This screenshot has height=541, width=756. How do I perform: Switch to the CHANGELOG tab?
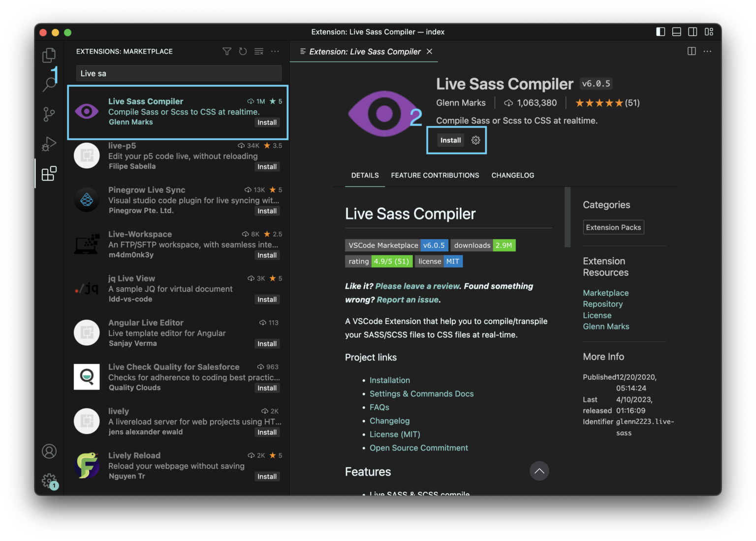513,175
